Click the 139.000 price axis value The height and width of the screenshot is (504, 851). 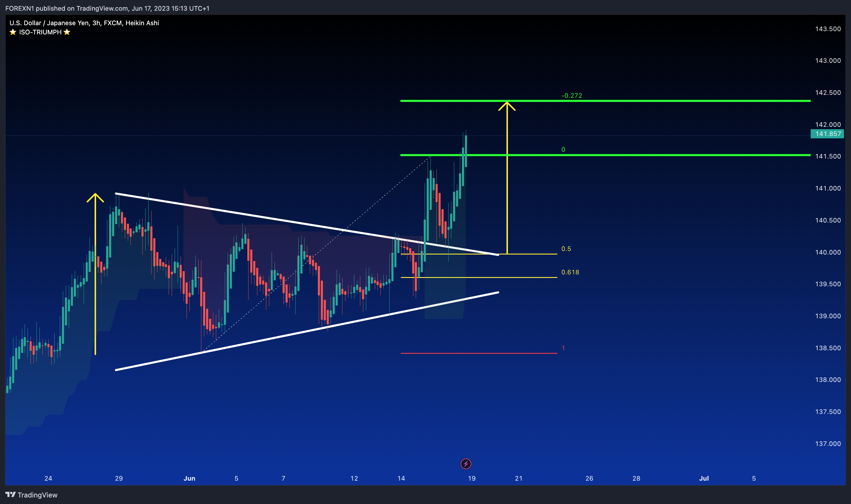pos(828,316)
